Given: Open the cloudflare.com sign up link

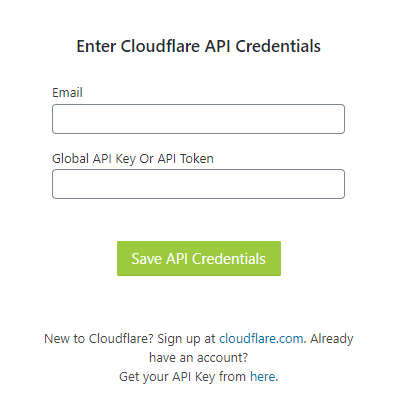Looking at the screenshot, I should tap(261, 339).
